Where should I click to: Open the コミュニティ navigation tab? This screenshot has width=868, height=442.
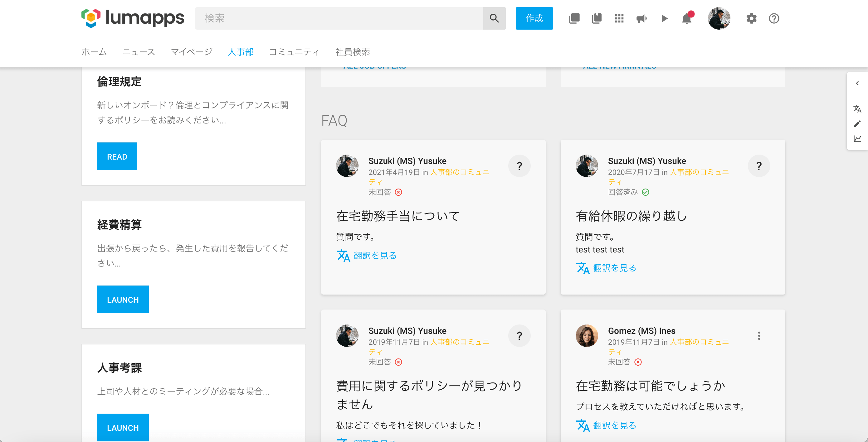tap(294, 52)
